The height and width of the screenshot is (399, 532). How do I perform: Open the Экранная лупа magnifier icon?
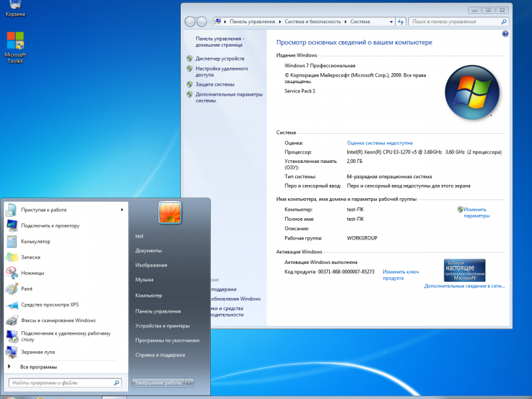(11, 352)
